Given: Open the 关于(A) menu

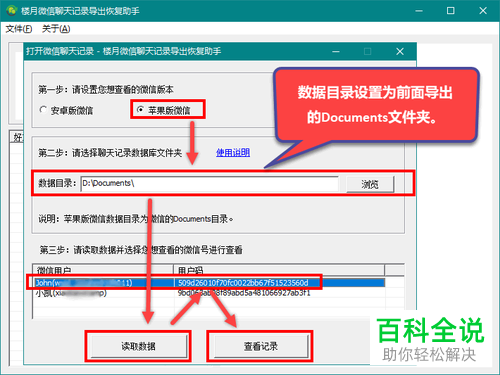Looking at the screenshot, I should pyautogui.click(x=56, y=29).
